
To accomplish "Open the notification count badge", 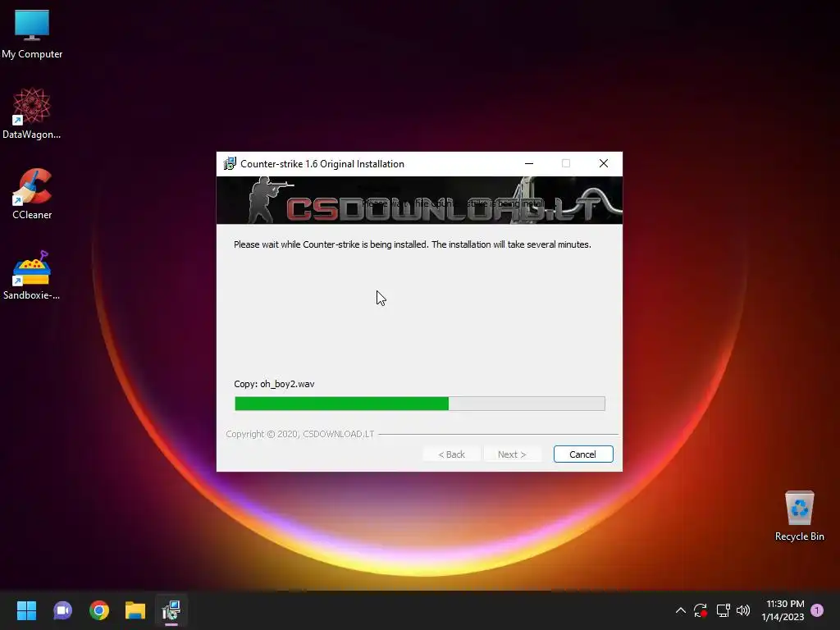I will click(x=817, y=610).
